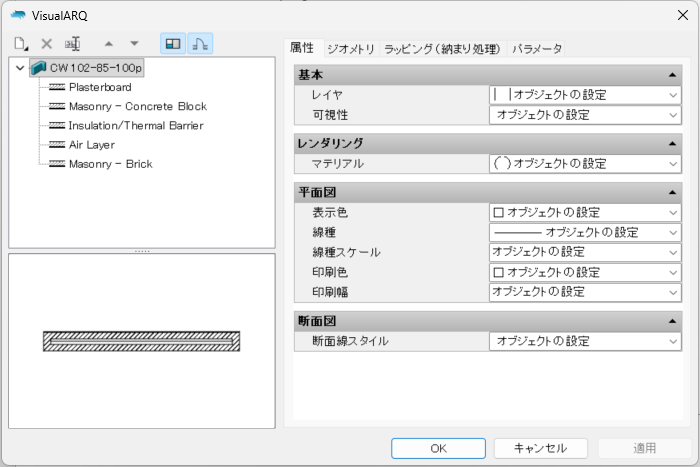Toggle the section preview view button

coord(200,44)
